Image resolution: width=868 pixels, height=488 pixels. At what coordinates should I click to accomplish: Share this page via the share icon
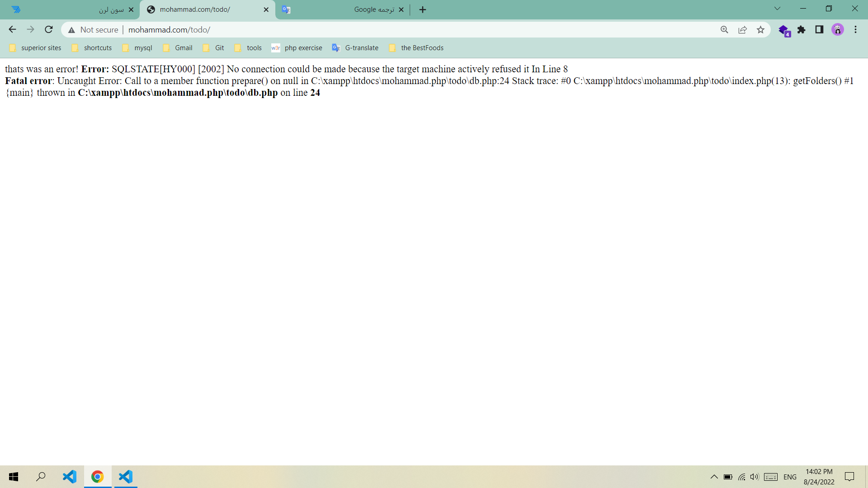742,30
